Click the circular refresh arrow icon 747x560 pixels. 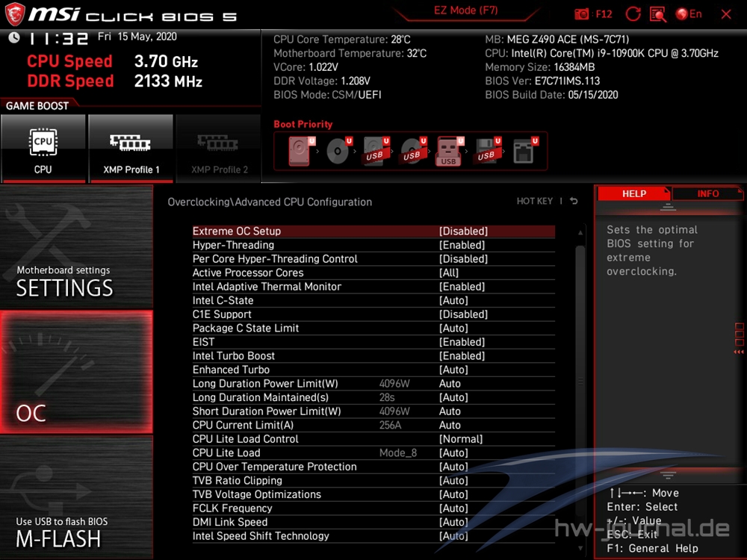tap(633, 13)
